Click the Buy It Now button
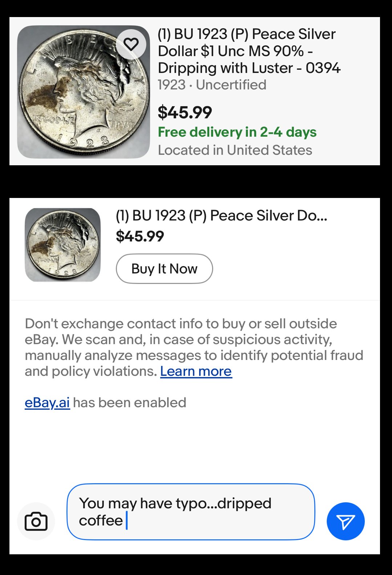The height and width of the screenshot is (575, 392). pyautogui.click(x=164, y=268)
